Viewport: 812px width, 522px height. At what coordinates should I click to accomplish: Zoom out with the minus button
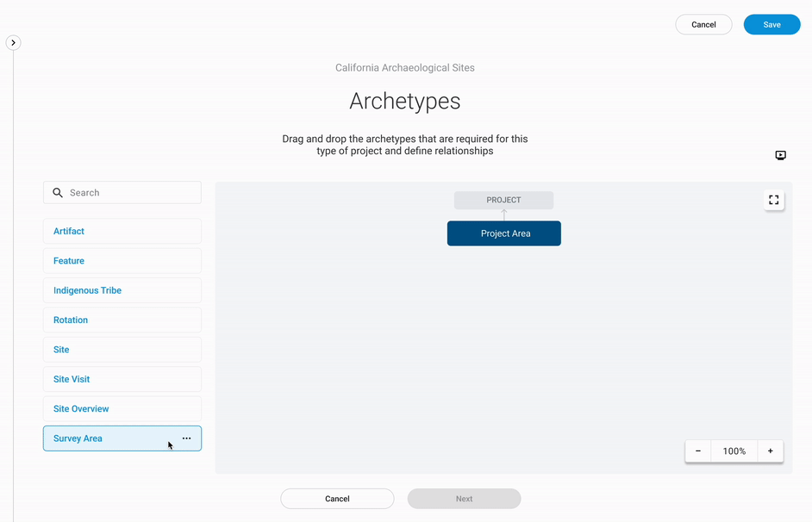tap(698, 451)
